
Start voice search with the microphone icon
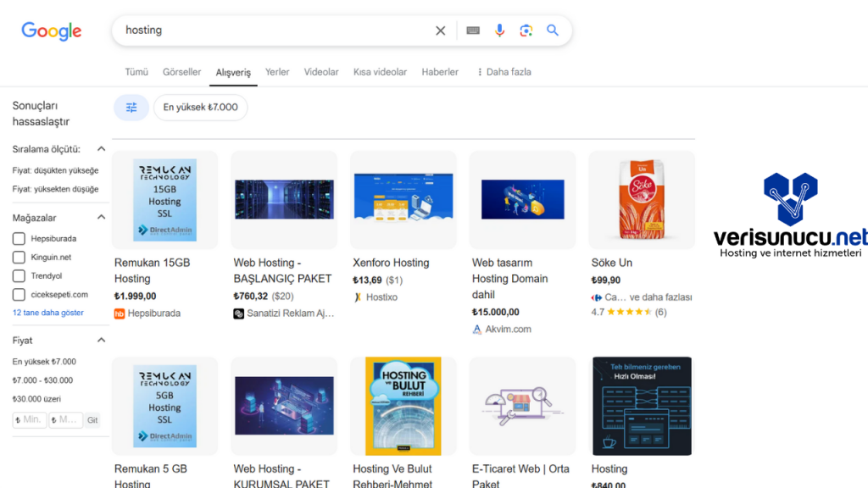499,30
